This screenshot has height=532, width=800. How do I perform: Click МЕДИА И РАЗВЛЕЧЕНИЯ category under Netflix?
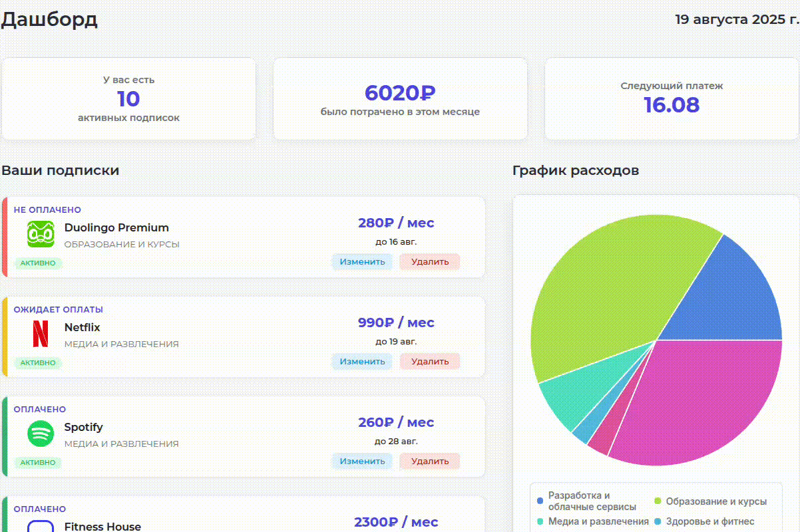122,344
